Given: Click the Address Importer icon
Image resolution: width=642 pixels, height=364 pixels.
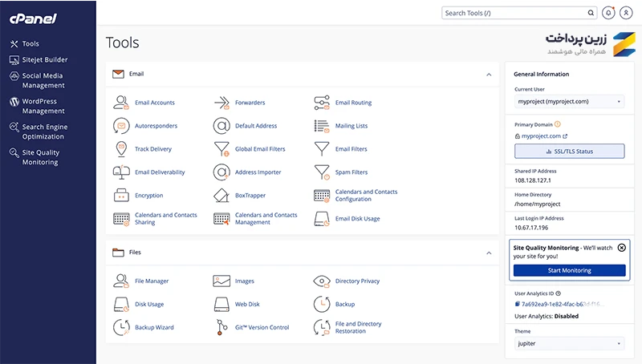Looking at the screenshot, I should 221,172.
